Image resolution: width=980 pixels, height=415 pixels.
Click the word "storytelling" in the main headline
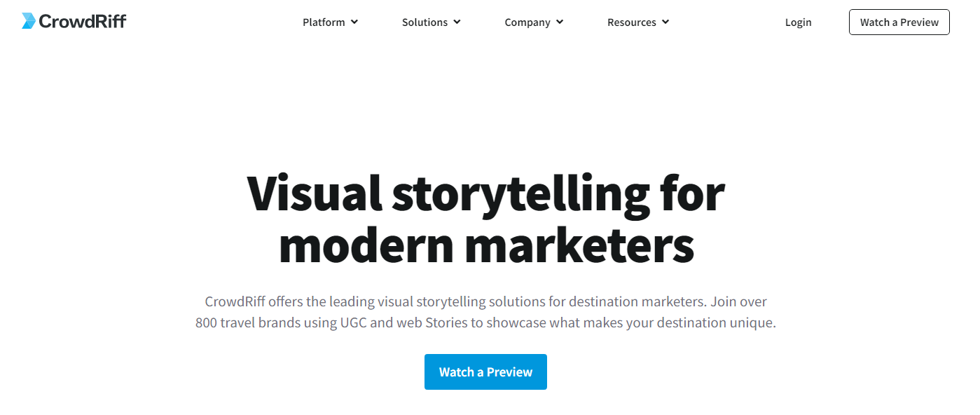[520, 193]
